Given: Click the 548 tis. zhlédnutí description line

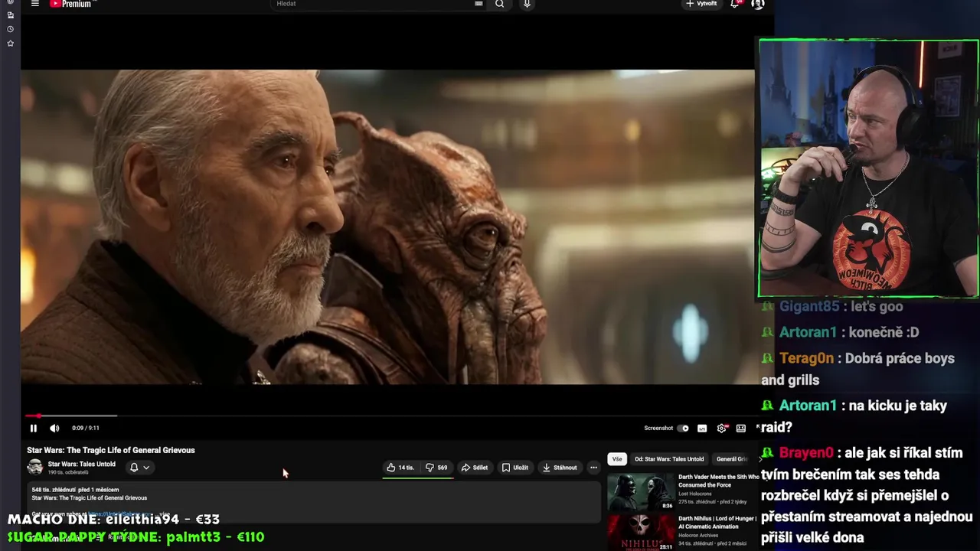Looking at the screenshot, I should click(x=75, y=490).
